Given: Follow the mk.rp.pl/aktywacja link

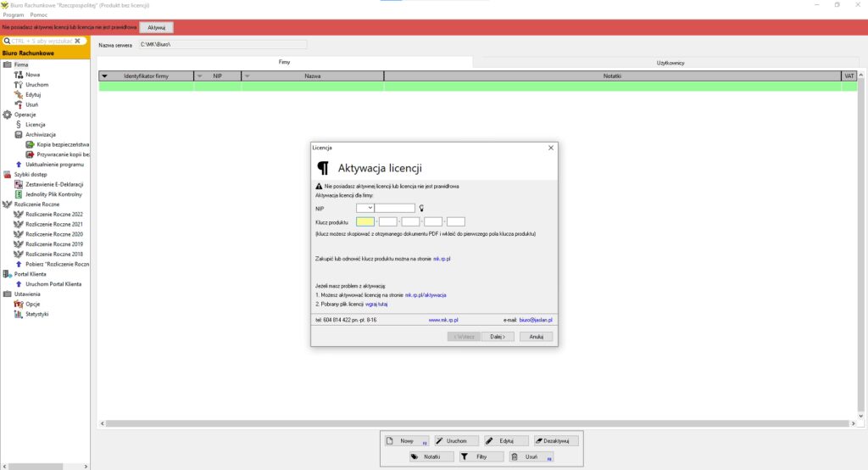Looking at the screenshot, I should pyautogui.click(x=426, y=295).
